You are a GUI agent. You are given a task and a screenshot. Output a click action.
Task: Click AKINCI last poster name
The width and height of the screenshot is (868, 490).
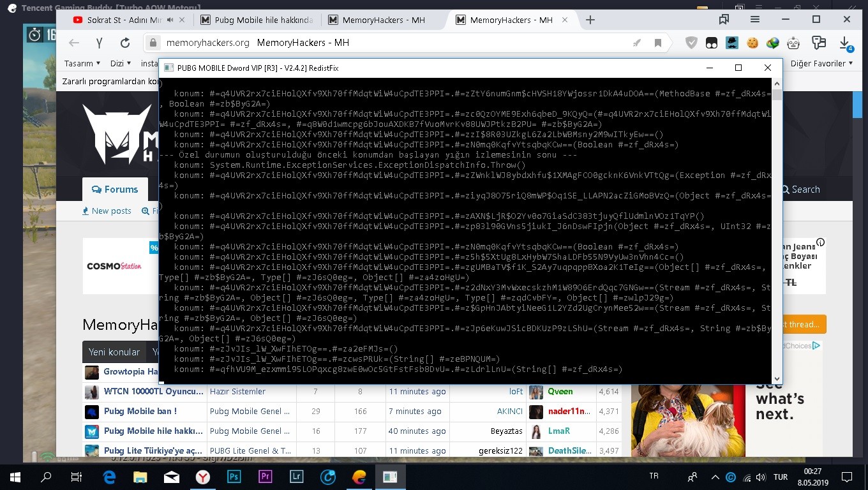[x=510, y=411]
